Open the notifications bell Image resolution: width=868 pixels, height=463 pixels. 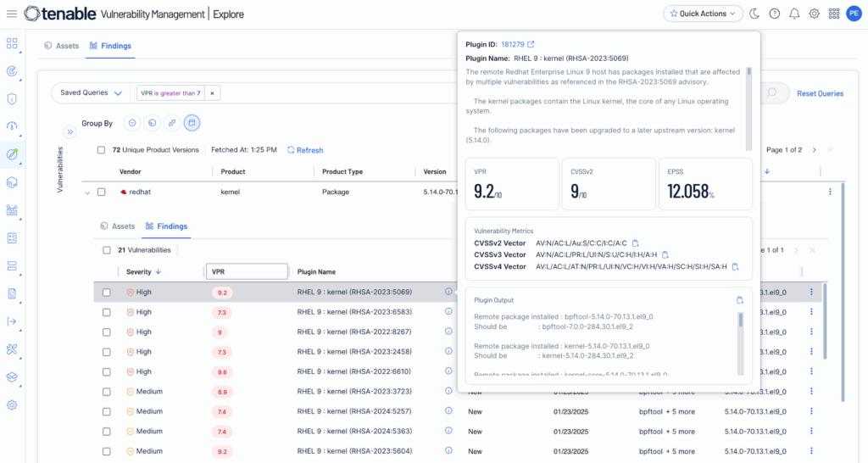point(794,14)
